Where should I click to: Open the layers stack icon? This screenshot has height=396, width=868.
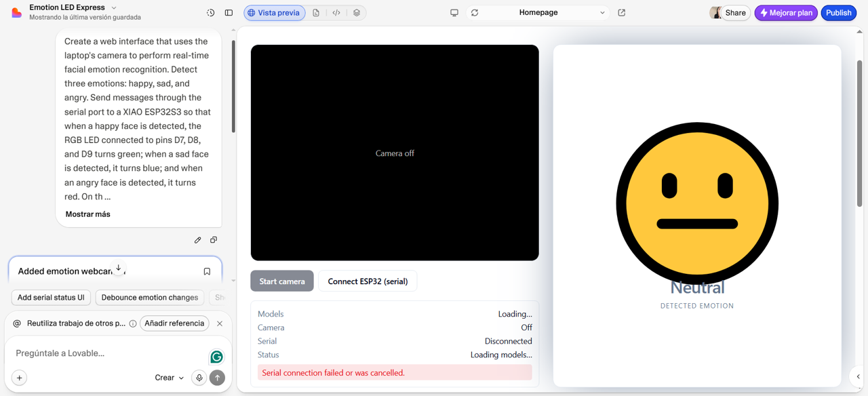click(357, 13)
